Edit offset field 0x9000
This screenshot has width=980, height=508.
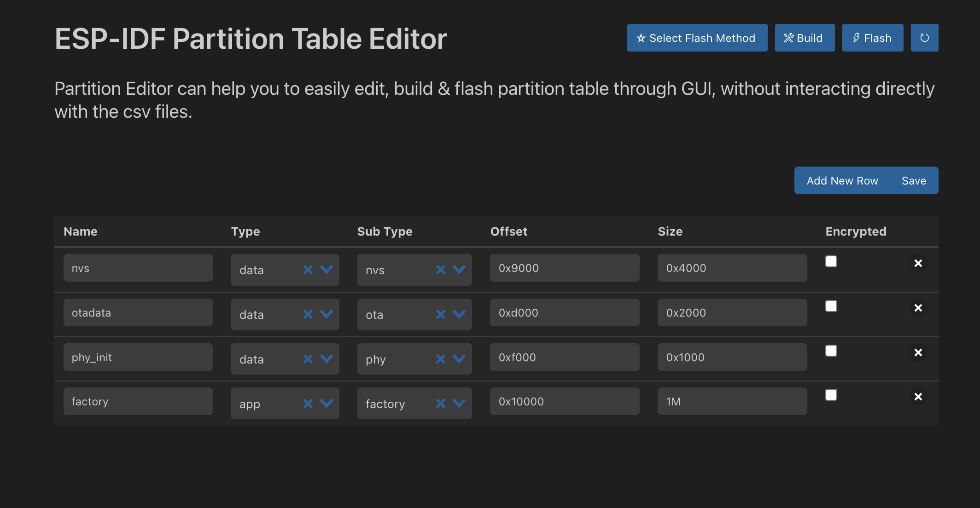(565, 268)
